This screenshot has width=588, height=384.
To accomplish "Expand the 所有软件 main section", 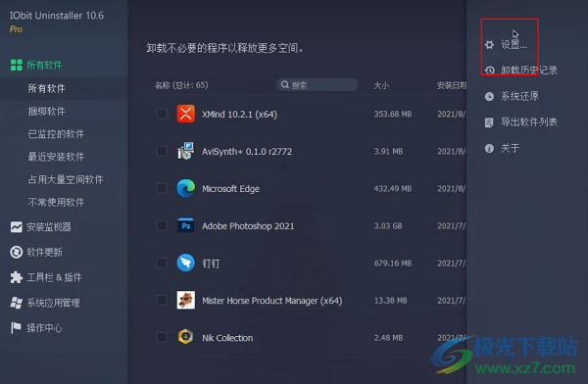I will [44, 66].
